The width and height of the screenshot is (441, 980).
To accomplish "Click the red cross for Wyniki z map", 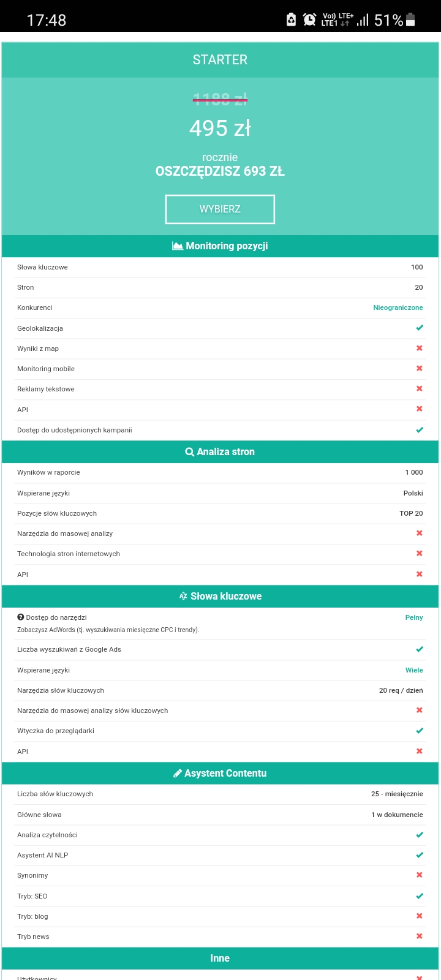I will point(420,348).
